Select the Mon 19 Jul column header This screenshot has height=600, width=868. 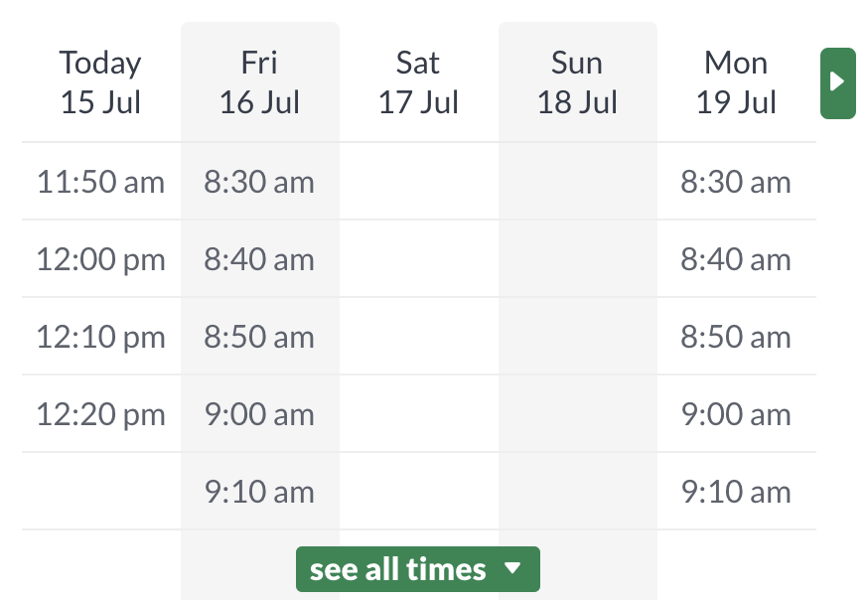click(736, 81)
